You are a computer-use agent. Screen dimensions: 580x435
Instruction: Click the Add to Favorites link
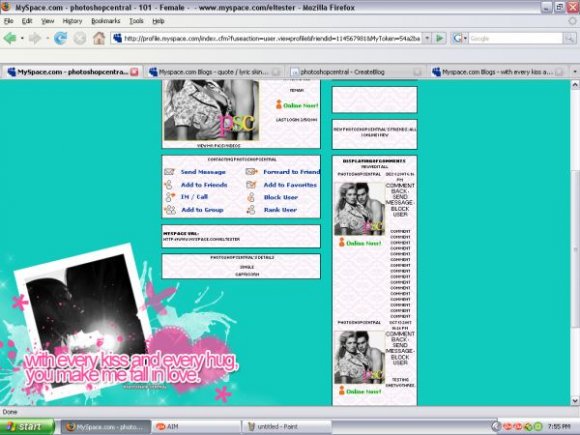tap(290, 185)
